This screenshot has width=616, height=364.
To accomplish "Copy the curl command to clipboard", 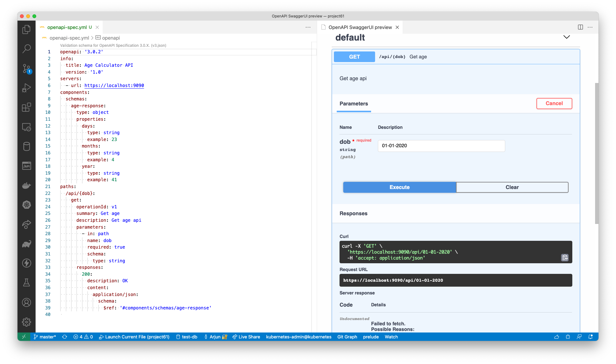I will pyautogui.click(x=565, y=258).
